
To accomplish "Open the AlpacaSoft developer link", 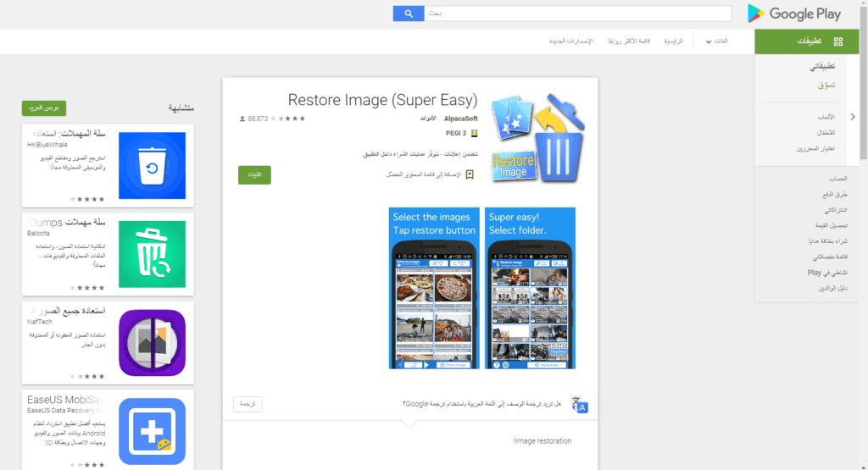I will pyautogui.click(x=461, y=119).
